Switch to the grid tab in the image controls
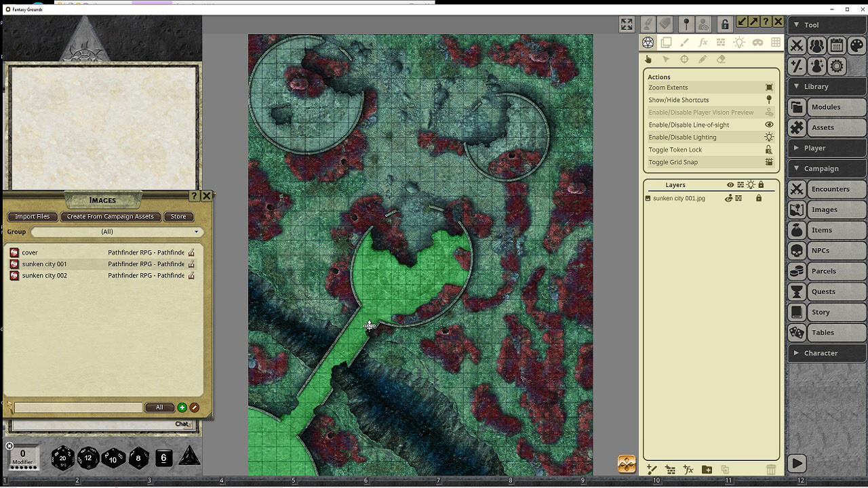Image resolution: width=868 pixels, height=488 pixels. [776, 42]
